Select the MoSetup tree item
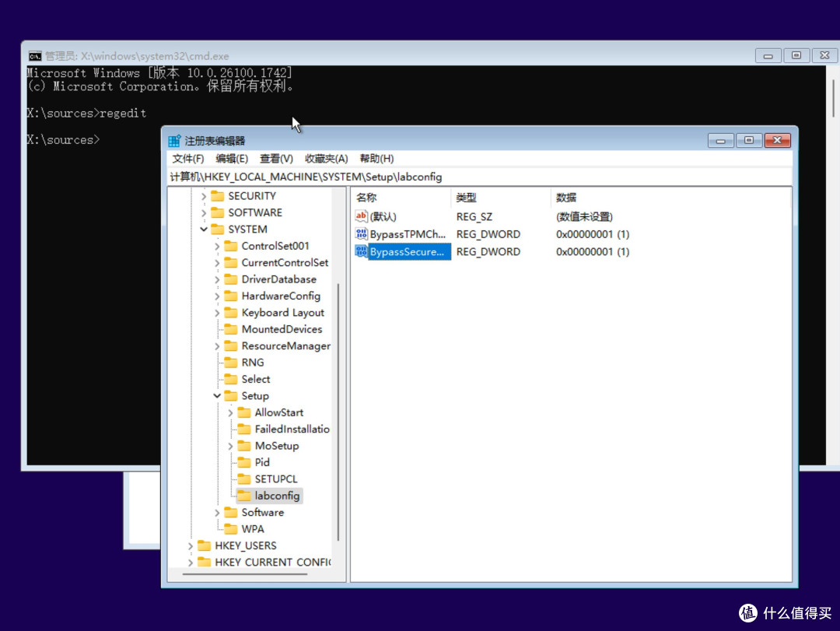The height and width of the screenshot is (631, 840). (276, 446)
